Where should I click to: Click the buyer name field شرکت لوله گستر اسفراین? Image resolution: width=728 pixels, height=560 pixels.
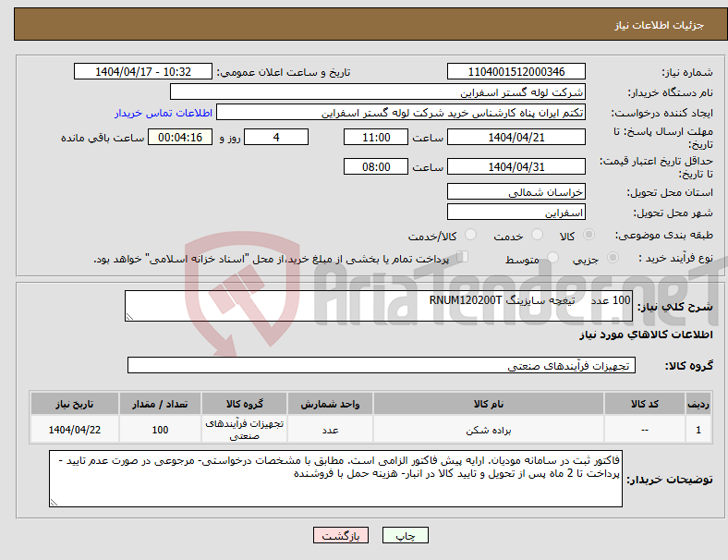[x=378, y=91]
